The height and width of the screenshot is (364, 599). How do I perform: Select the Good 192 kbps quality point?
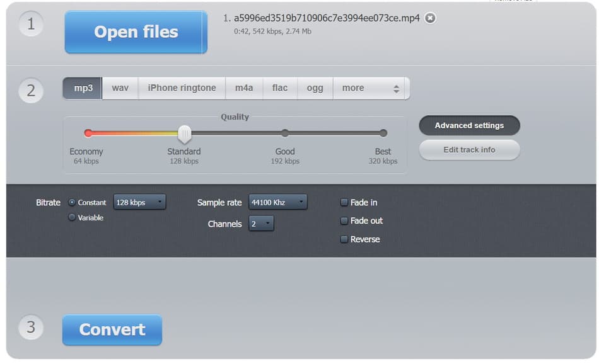tap(285, 133)
